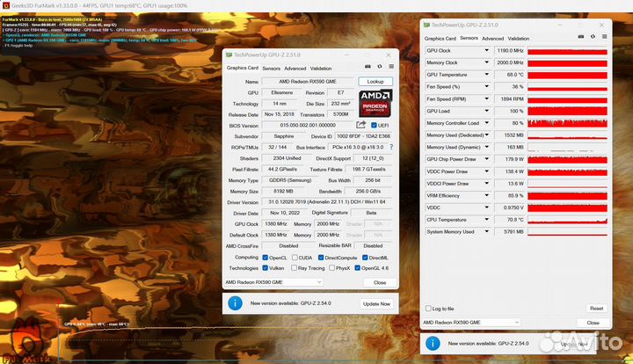633x364 pixels.
Task: Toggle the OpenCL checkbox
Action: [x=266, y=258]
